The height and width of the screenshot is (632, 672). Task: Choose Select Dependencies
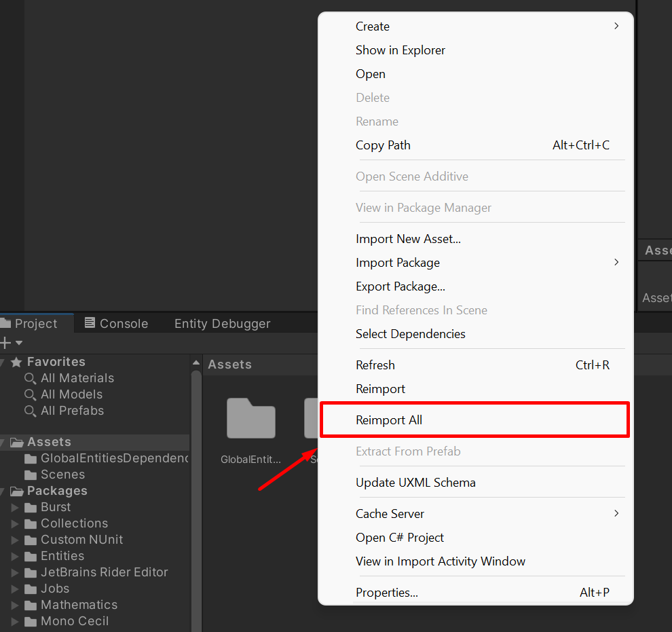pyautogui.click(x=476, y=334)
